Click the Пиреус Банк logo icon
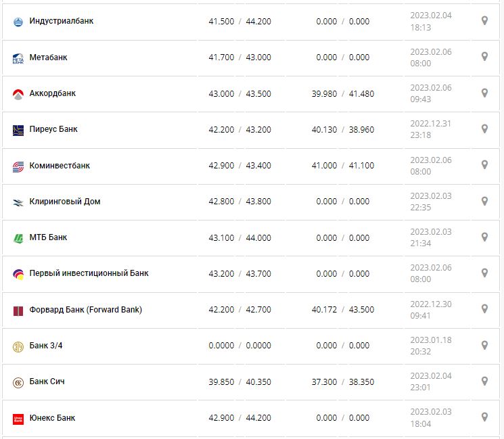 tap(18, 130)
